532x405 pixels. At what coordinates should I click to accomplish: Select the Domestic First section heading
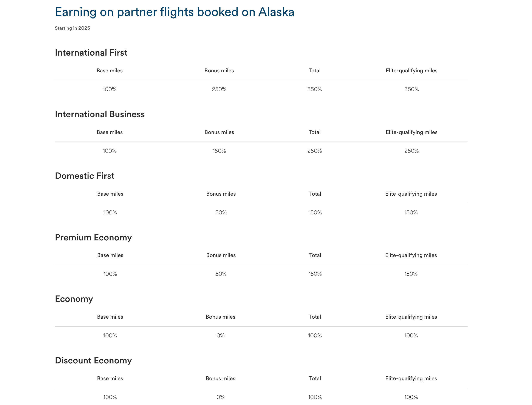click(85, 176)
